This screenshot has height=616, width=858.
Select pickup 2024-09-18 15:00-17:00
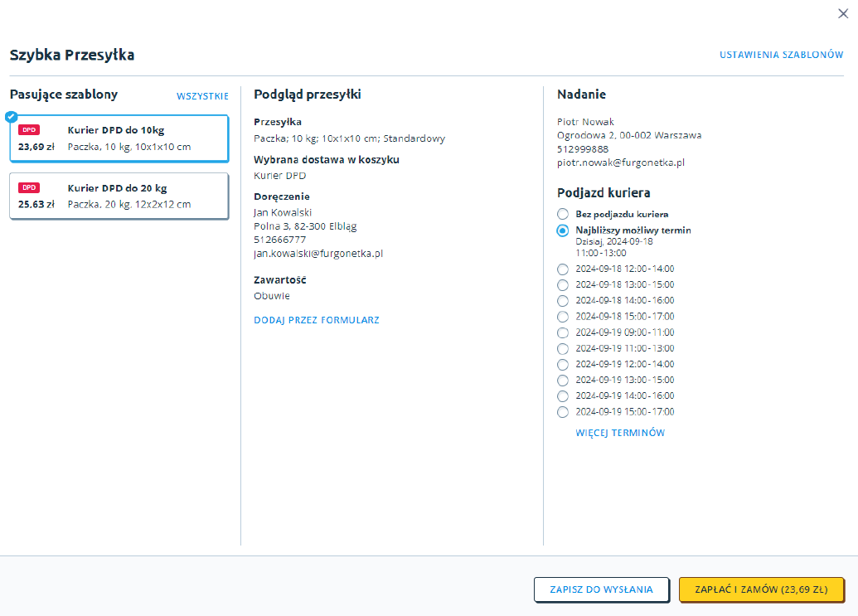563,317
